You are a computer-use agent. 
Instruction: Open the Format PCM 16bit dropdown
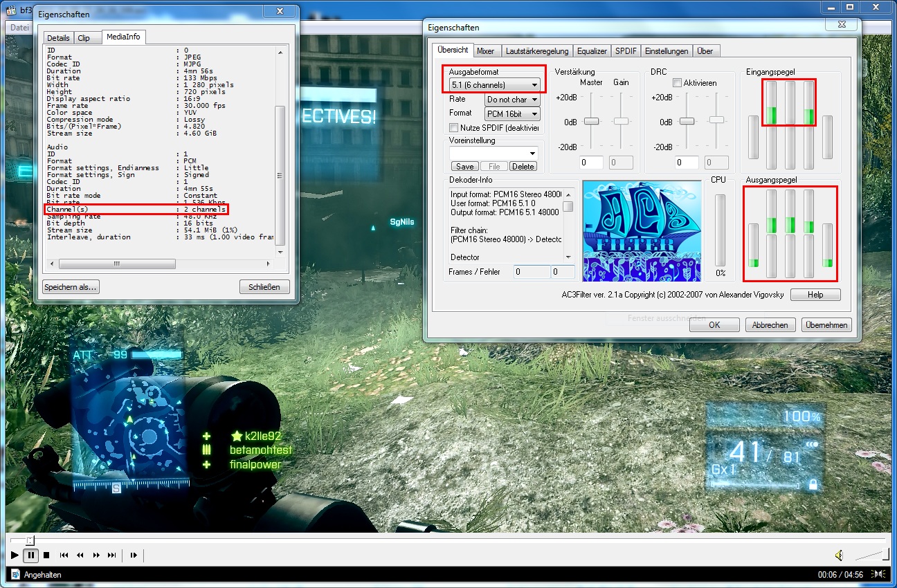tap(512, 113)
